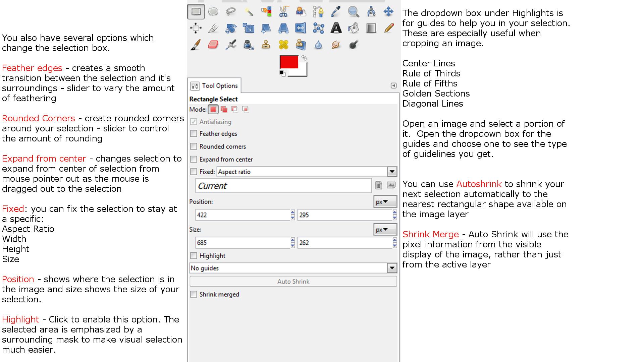Switch to the Tool Options tab
This screenshot has width=644, height=362.
(215, 86)
